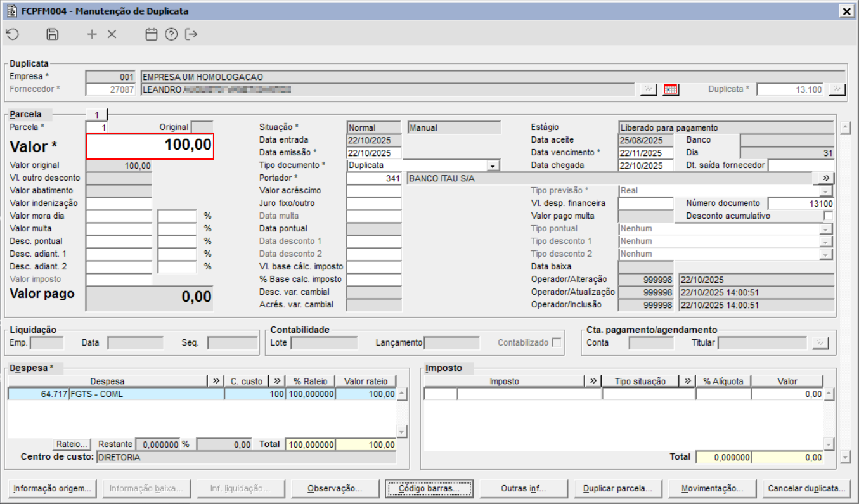Click the Data emissão date field

(x=374, y=153)
